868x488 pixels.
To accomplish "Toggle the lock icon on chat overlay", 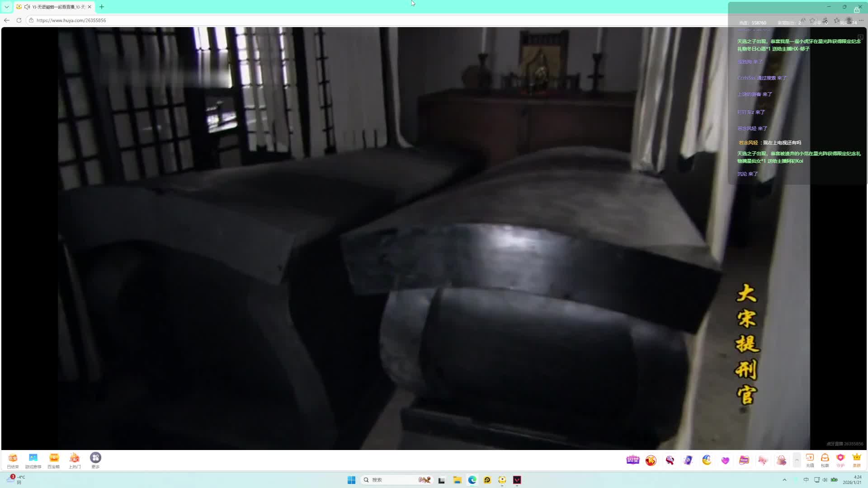I will (856, 10).
